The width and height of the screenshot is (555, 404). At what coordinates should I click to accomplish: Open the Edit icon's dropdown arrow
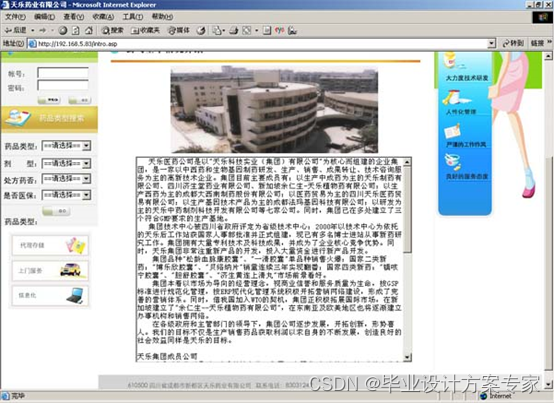[257, 31]
